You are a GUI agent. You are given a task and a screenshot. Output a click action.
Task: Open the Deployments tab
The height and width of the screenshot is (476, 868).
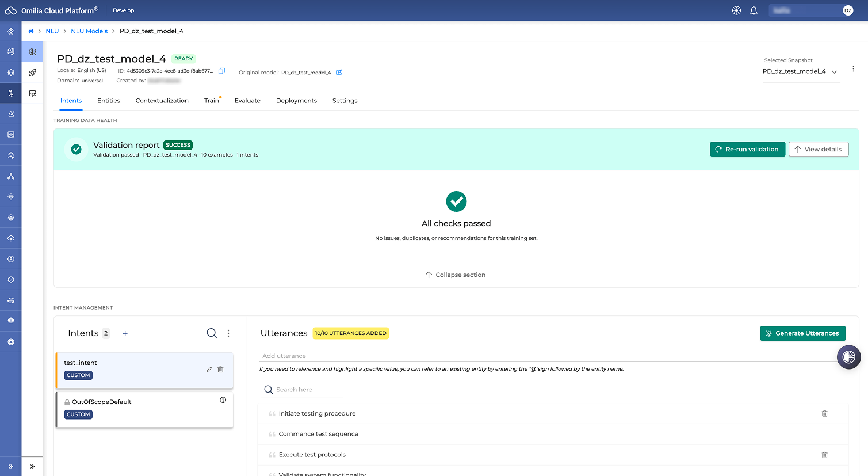click(296, 101)
